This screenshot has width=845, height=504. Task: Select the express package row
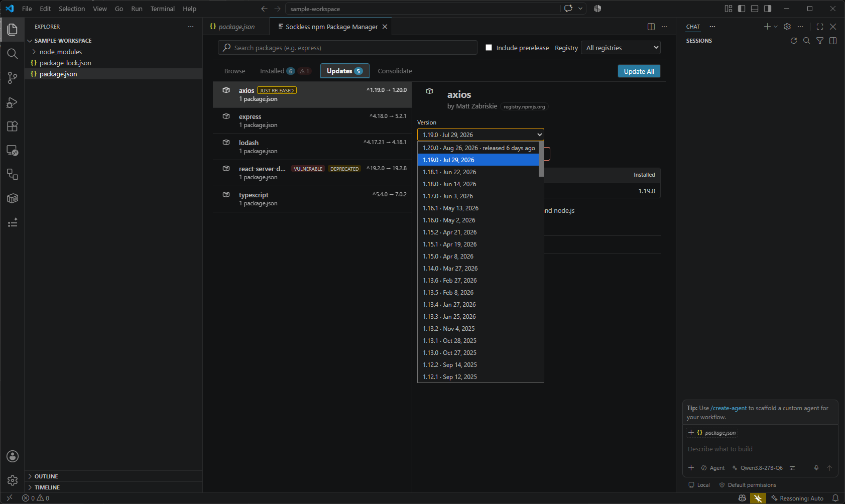click(x=312, y=121)
